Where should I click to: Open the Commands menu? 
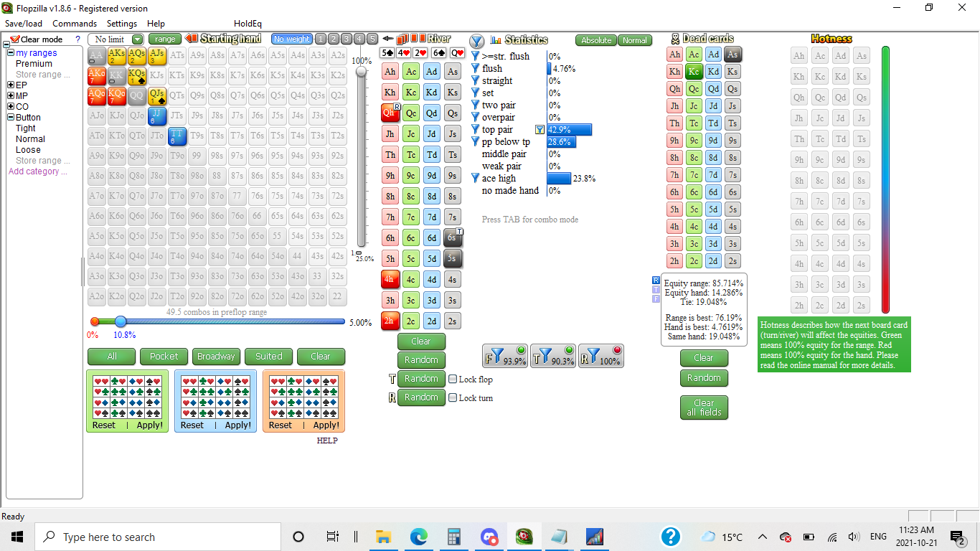pos(75,24)
